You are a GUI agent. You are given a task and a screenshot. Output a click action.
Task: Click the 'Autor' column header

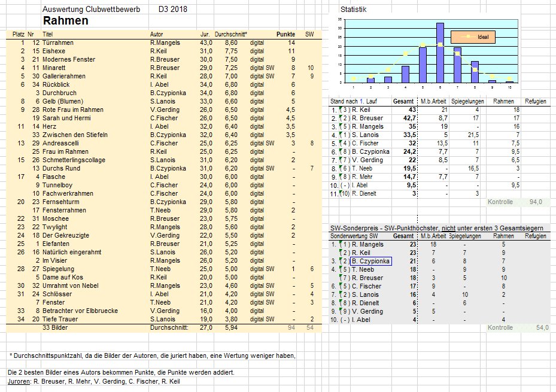156,34
